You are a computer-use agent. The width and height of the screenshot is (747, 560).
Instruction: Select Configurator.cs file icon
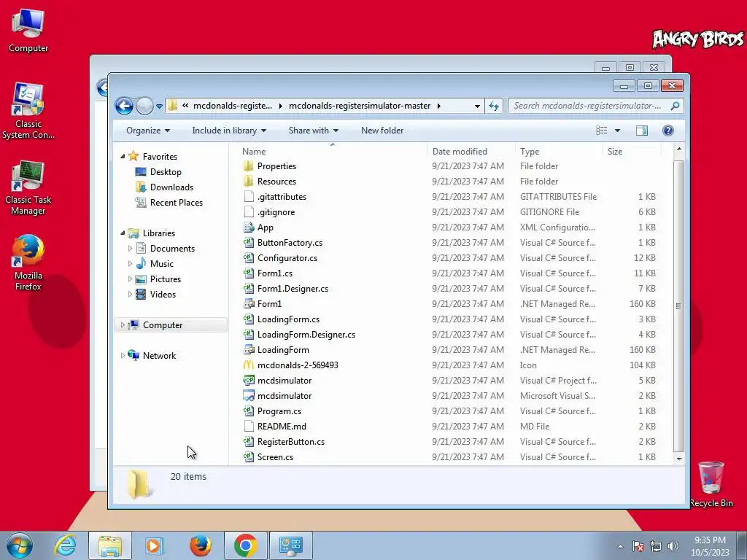coord(249,257)
